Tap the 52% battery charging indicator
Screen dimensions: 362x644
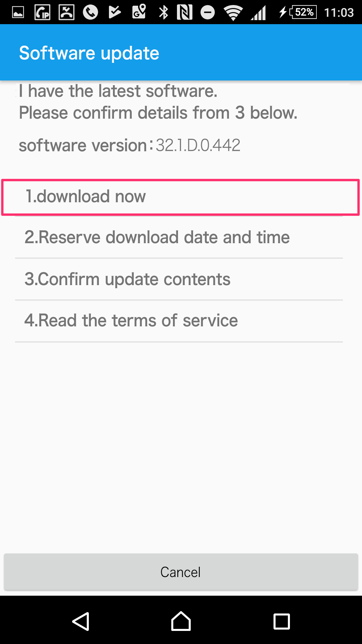(x=298, y=12)
